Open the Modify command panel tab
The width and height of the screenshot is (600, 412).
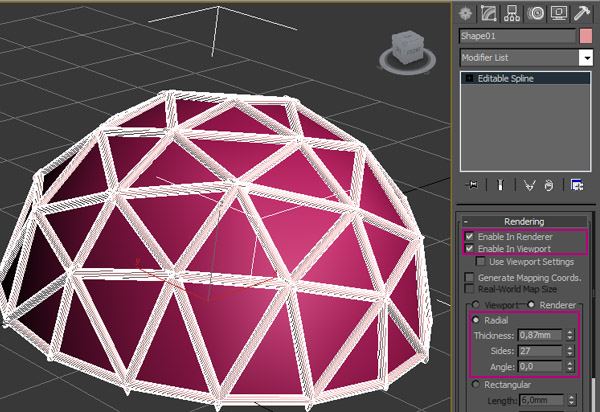(x=489, y=13)
